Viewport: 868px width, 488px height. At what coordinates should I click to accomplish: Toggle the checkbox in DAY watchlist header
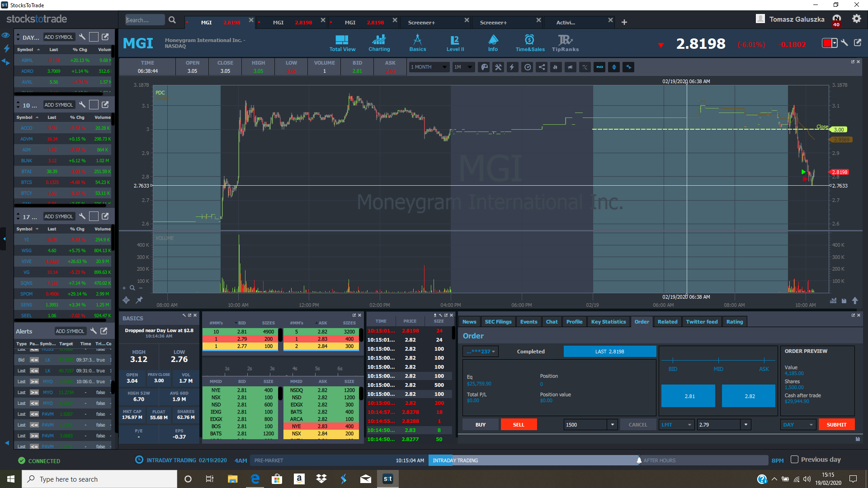point(94,37)
